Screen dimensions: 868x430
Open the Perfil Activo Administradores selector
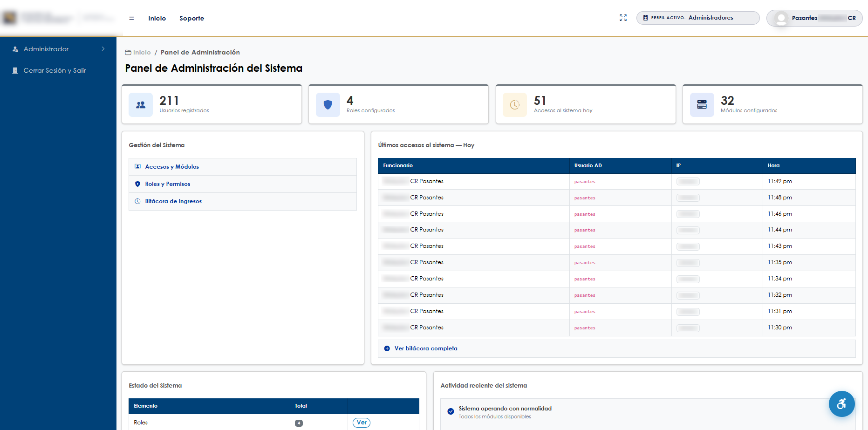[x=697, y=18]
